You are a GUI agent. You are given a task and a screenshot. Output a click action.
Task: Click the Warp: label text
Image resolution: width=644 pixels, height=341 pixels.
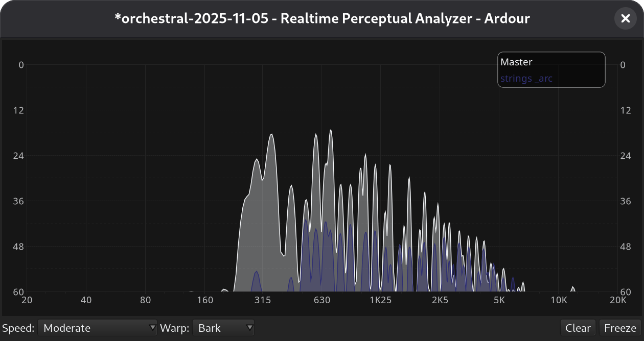tap(175, 328)
